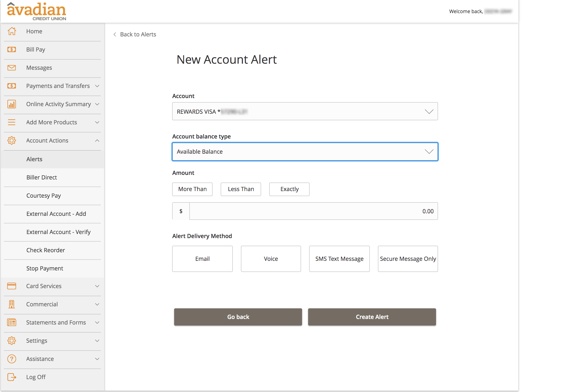The width and height of the screenshot is (570, 392).
Task: Select the Statements and Forms document icon
Action: pyautogui.click(x=12, y=322)
